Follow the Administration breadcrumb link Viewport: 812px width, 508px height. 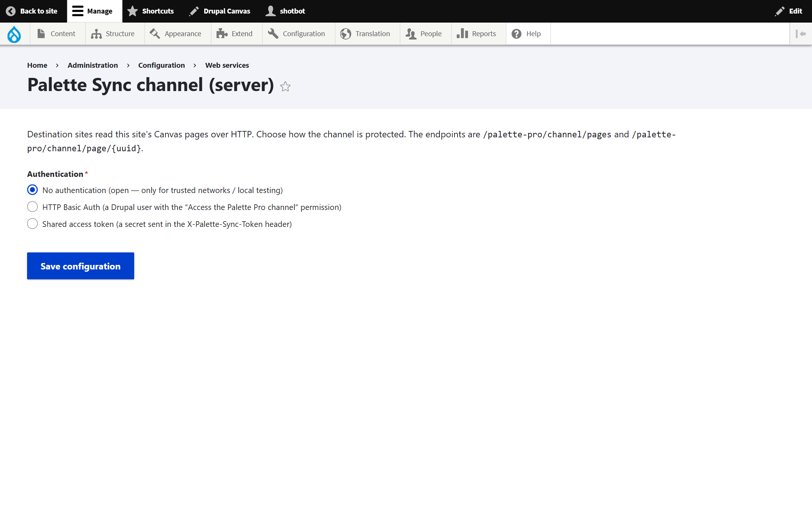point(93,65)
